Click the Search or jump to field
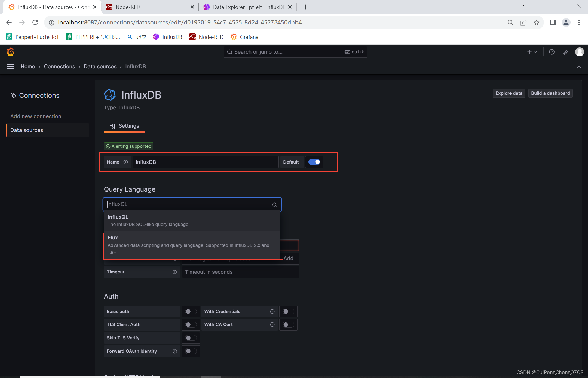Image resolution: width=588 pixels, height=378 pixels. tap(295, 52)
